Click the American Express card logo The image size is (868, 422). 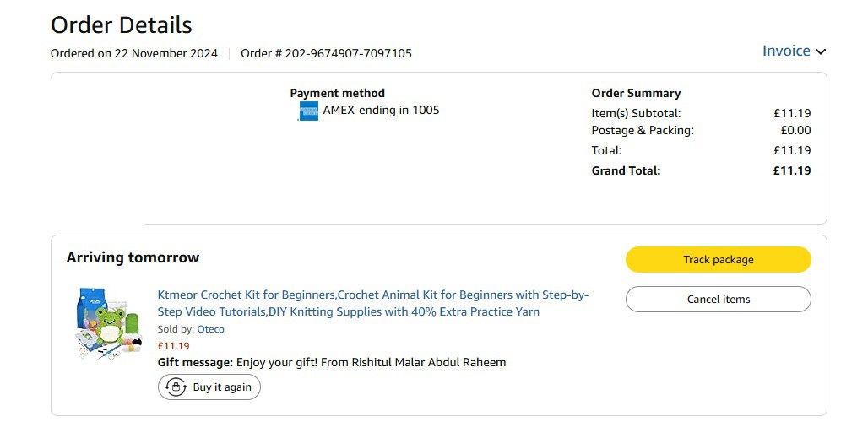[x=308, y=111]
